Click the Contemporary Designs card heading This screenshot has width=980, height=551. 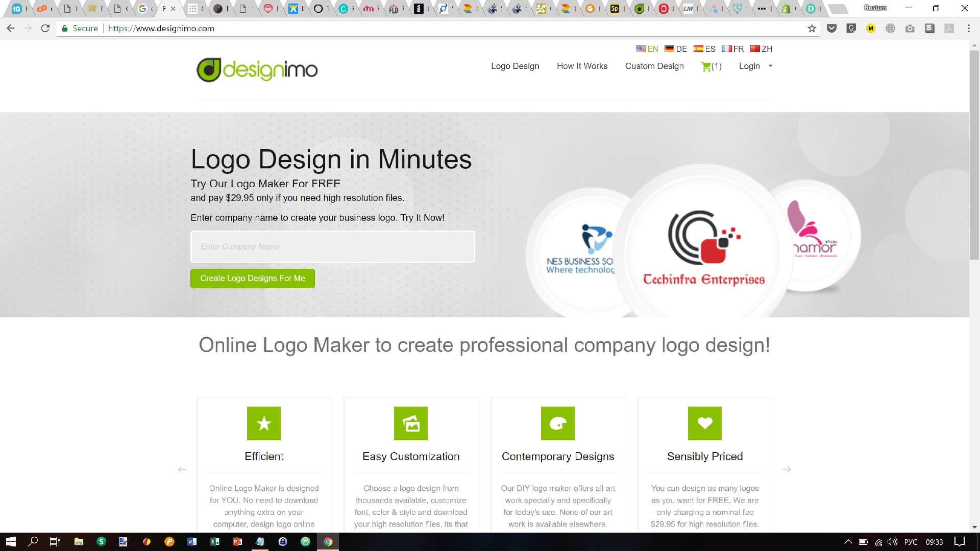[558, 457]
